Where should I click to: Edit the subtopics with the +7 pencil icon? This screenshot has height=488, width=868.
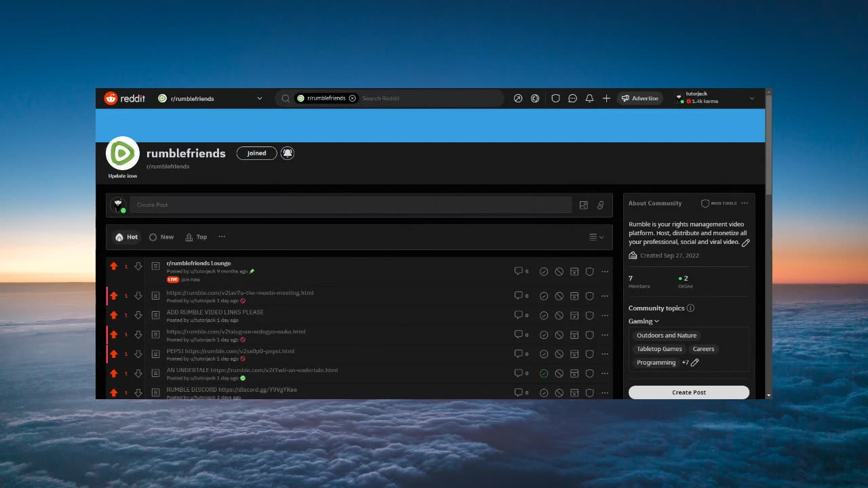click(694, 363)
